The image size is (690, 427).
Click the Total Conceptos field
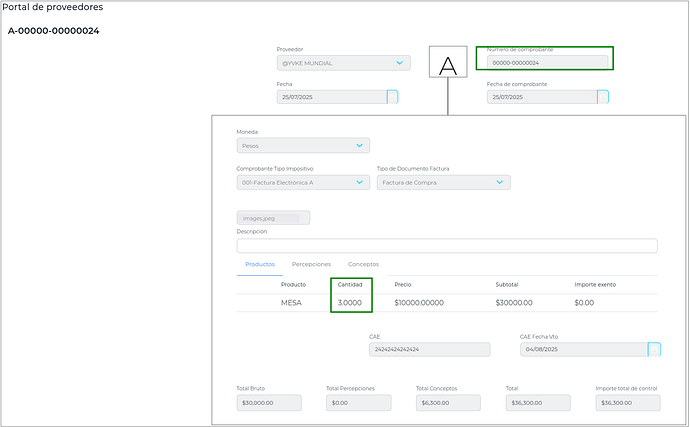click(x=448, y=403)
